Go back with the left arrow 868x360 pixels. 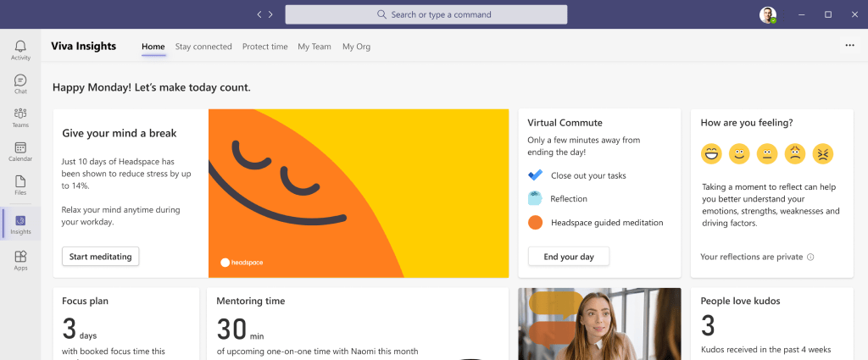click(x=259, y=14)
